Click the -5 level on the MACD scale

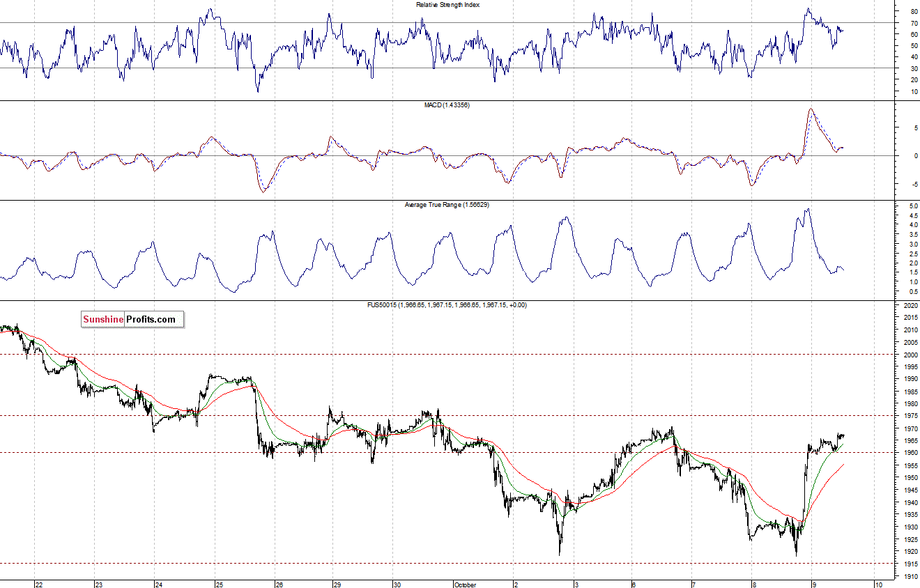pos(914,185)
